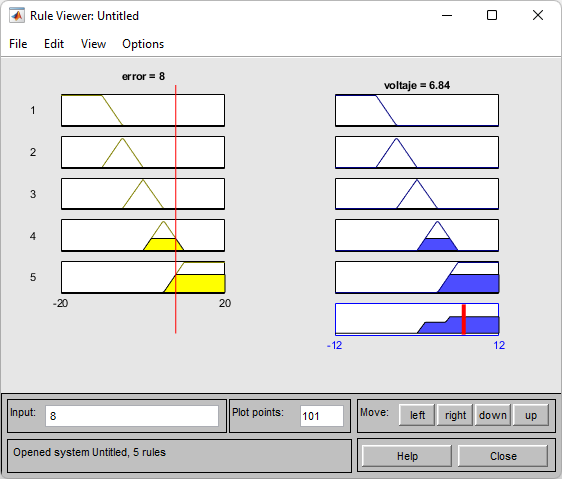
Task: Select rule number 3 label
Action: [33, 194]
